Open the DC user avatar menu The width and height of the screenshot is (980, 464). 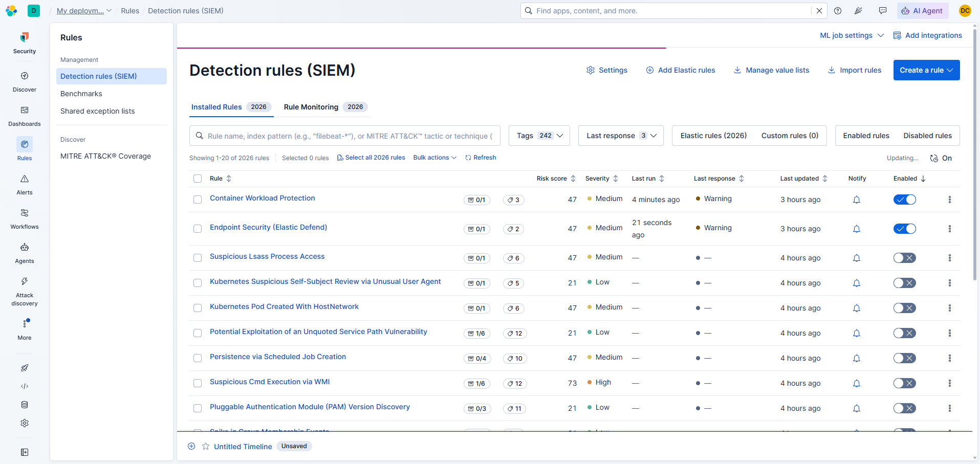point(965,11)
